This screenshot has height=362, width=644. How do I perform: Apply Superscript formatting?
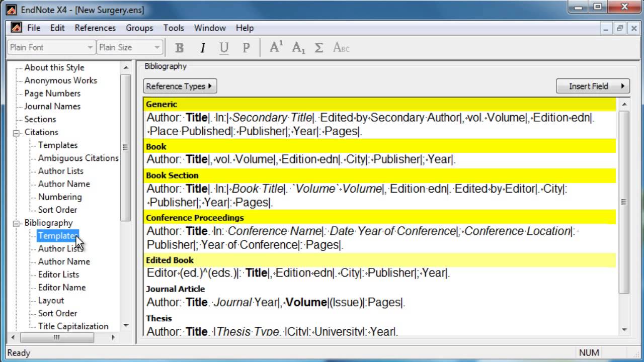[276, 47]
